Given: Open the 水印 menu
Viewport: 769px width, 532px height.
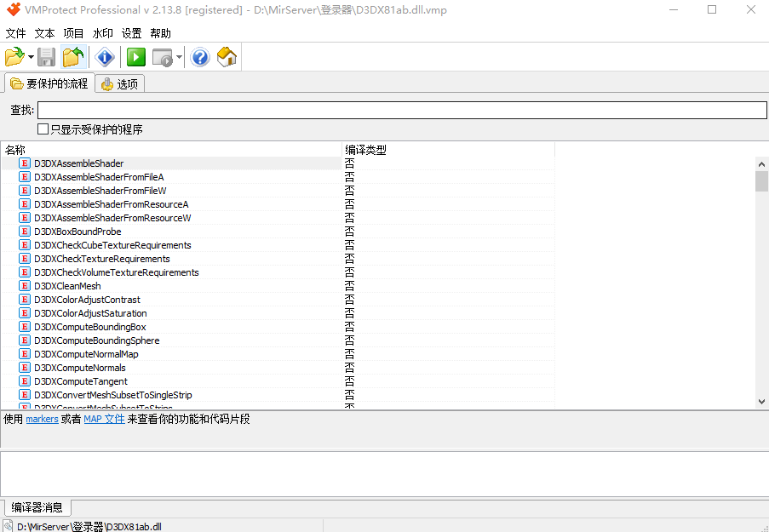Looking at the screenshot, I should click(102, 33).
